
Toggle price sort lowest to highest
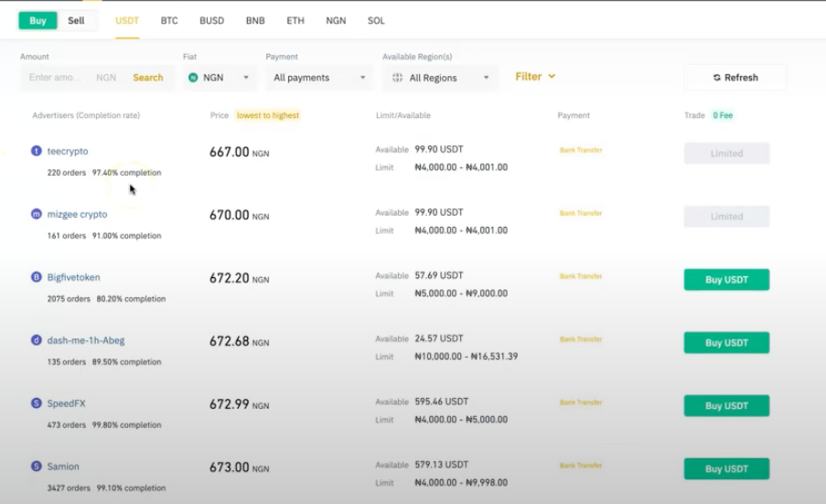[267, 115]
